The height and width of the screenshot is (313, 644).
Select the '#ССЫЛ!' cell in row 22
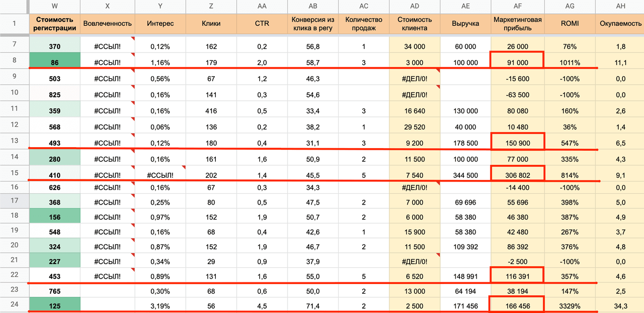point(107,276)
